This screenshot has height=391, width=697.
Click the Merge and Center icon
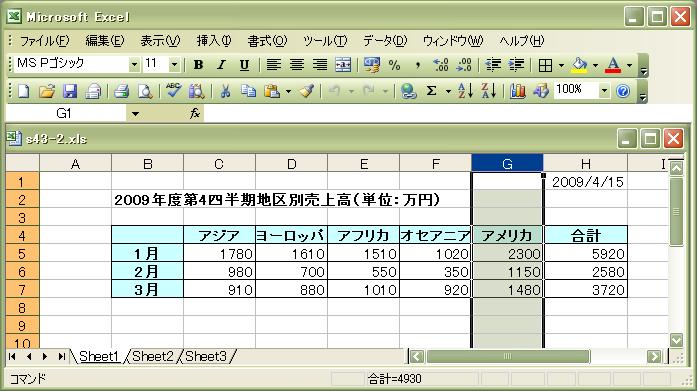343,65
